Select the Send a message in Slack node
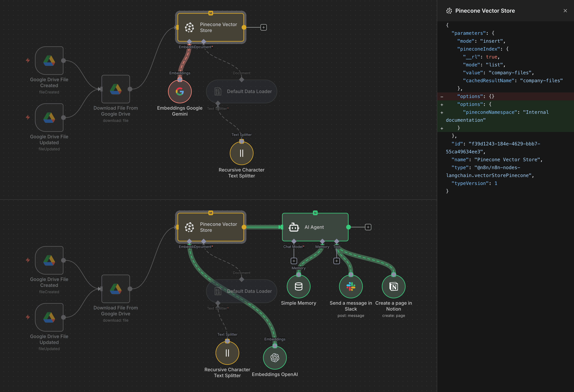The height and width of the screenshot is (392, 574). coord(351,287)
